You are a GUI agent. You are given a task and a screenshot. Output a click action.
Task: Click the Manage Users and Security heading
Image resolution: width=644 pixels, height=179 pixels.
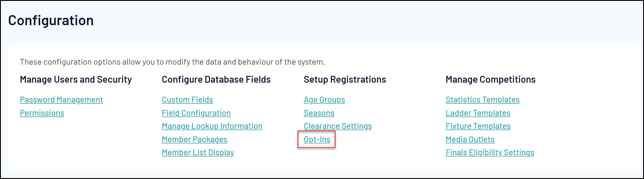click(x=76, y=79)
